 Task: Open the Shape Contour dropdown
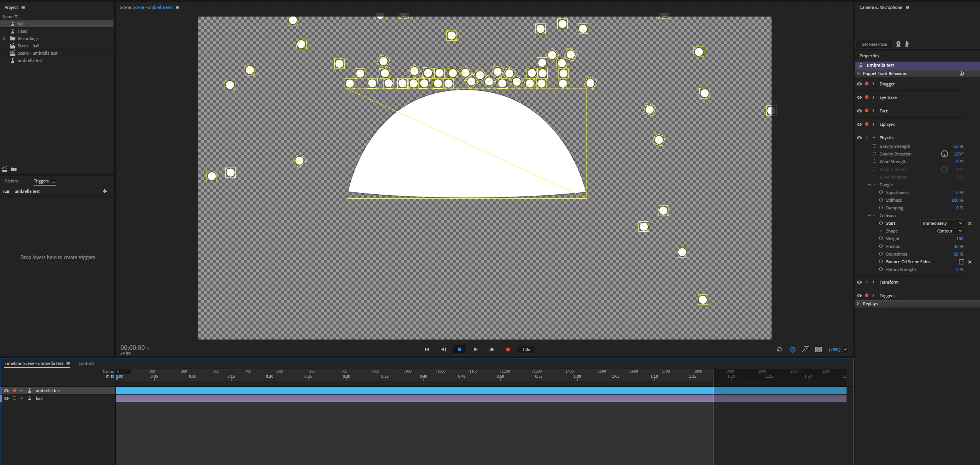pyautogui.click(x=949, y=231)
